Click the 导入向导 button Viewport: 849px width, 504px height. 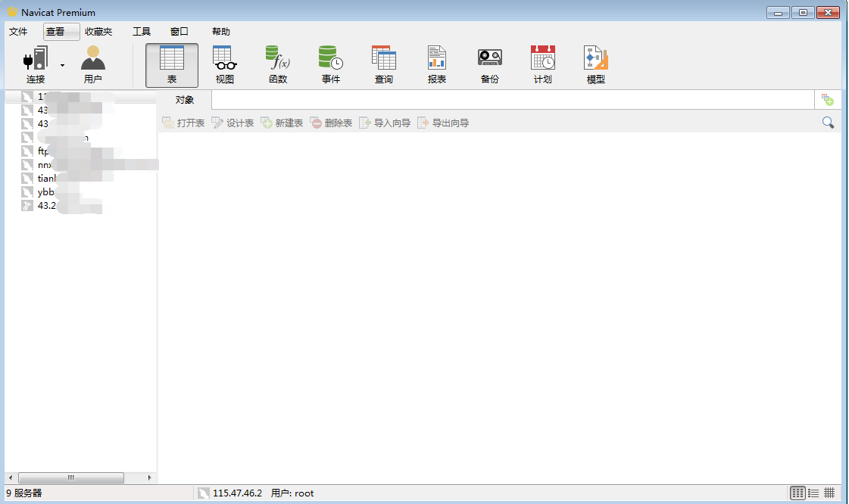coord(385,123)
